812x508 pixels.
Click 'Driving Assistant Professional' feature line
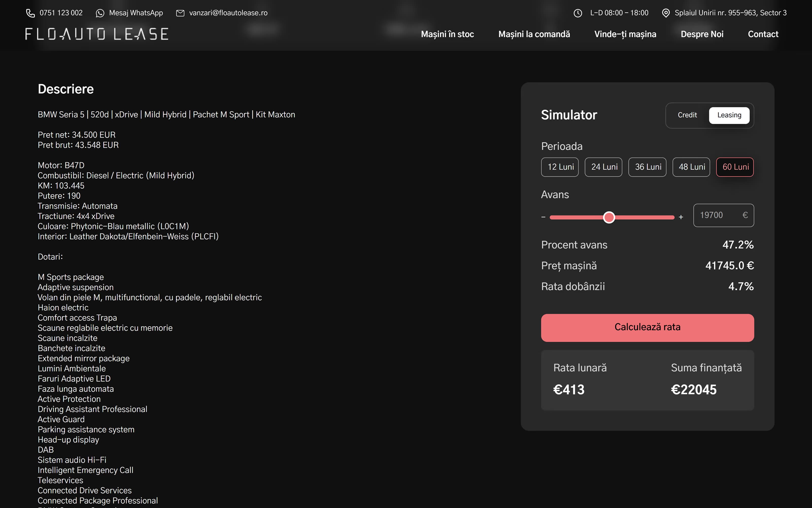click(92, 409)
